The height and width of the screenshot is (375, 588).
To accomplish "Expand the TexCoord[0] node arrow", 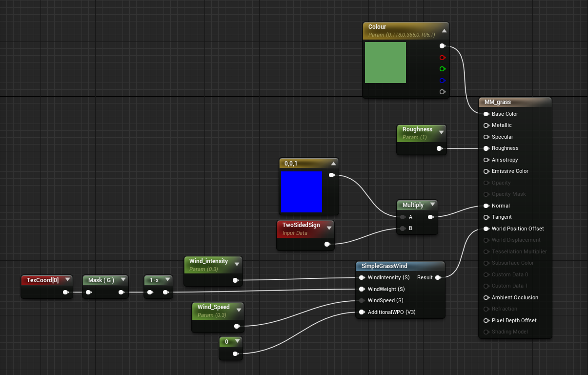I will [67, 280].
